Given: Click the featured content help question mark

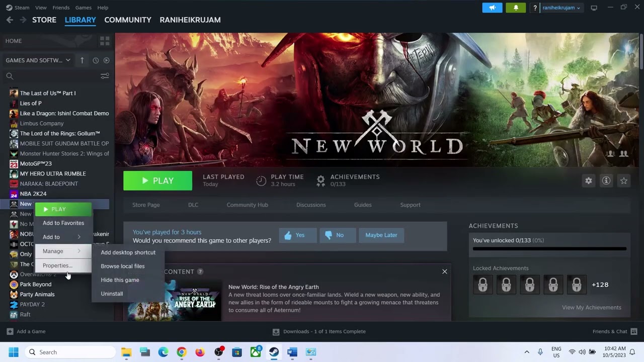Looking at the screenshot, I should [x=200, y=271].
